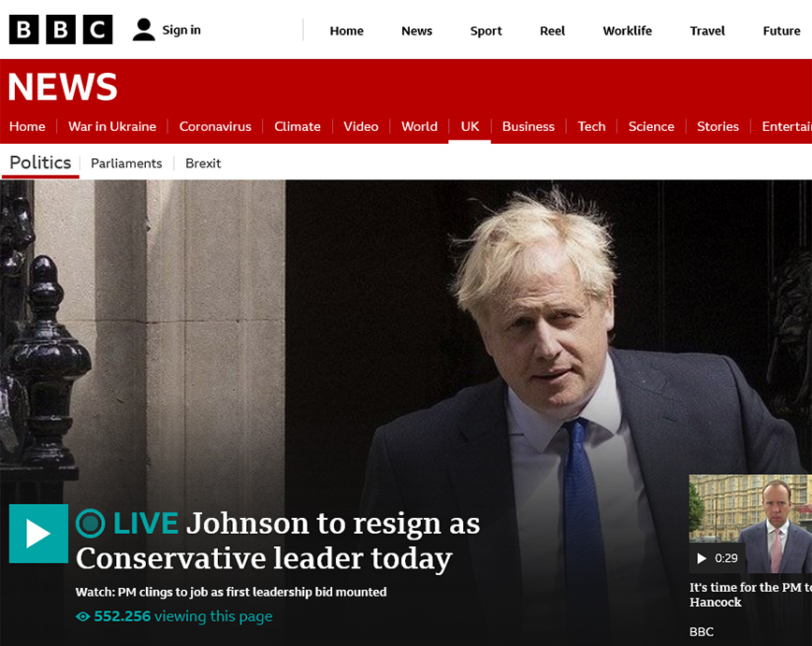Play the live Johnson resignation video
The image size is (812, 646).
[39, 533]
